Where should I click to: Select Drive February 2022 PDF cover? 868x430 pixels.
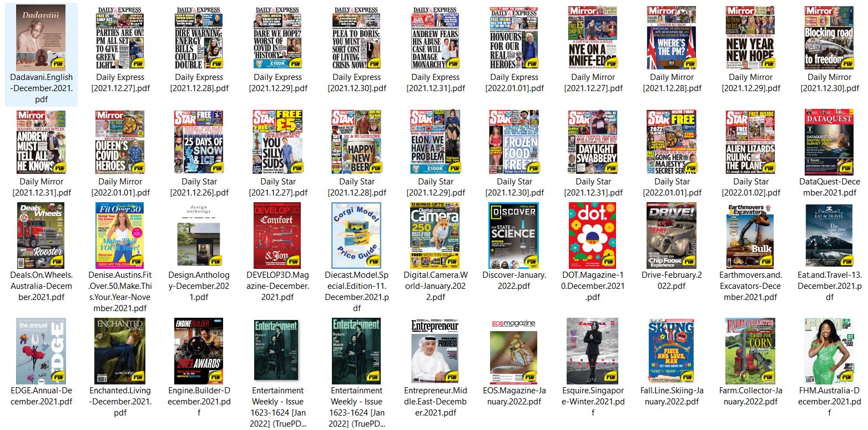pyautogui.click(x=672, y=236)
